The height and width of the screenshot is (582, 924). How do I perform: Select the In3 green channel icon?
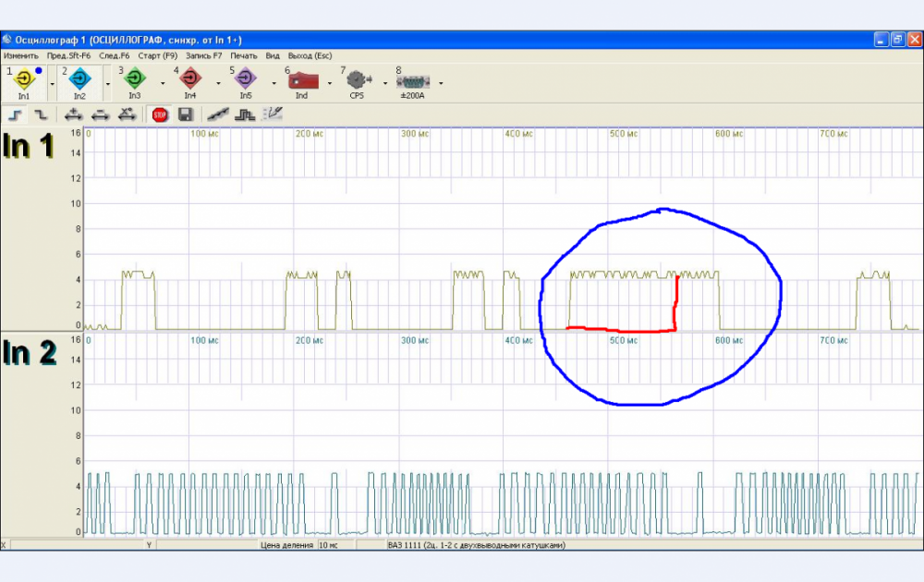[x=135, y=80]
